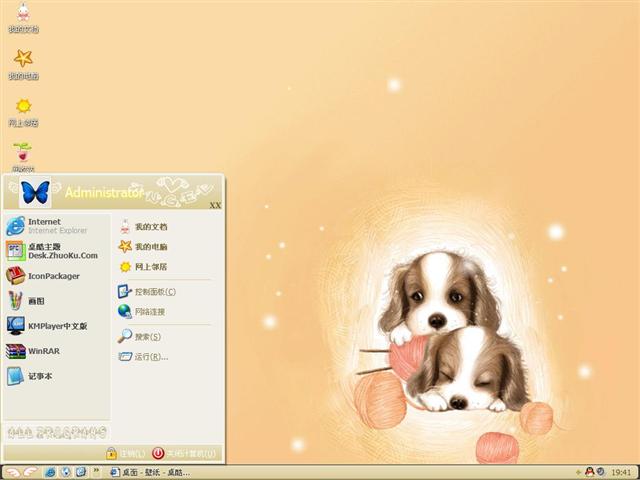Open all programs bar in the Start menu
640x480 pixels.
[57, 431]
